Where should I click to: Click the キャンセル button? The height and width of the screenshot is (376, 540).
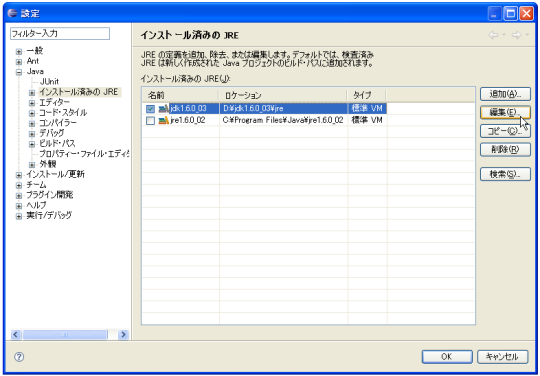tap(502, 357)
